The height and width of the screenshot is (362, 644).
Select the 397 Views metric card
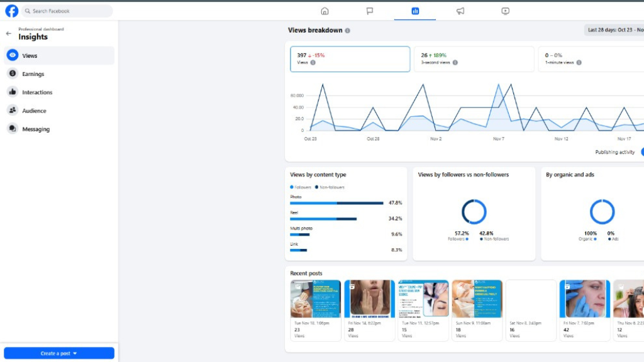(x=350, y=59)
